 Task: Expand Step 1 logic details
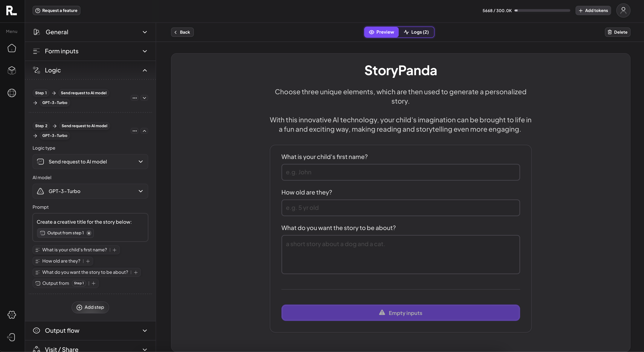click(144, 98)
